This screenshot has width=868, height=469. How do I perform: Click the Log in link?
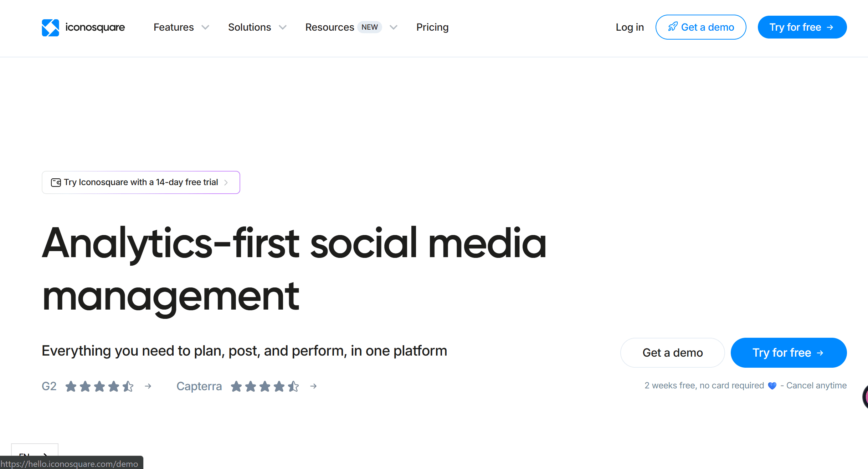630,27
